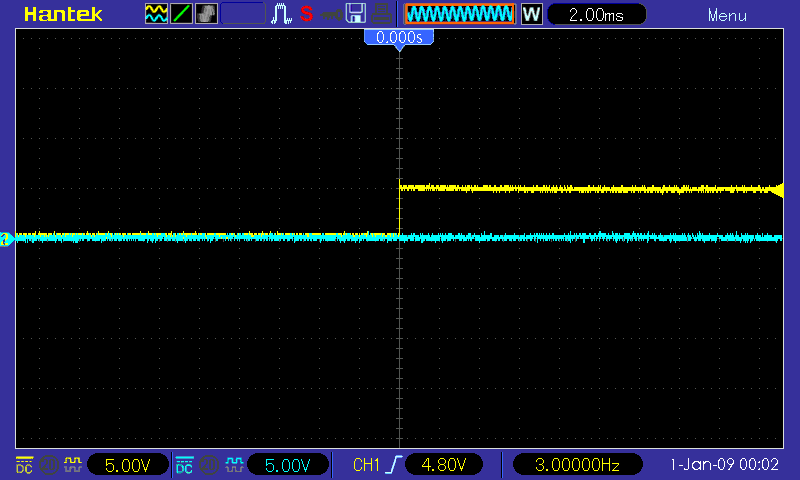Click the CH1 trigger source label
Image resolution: width=800 pixels, height=480 pixels.
coord(366,465)
